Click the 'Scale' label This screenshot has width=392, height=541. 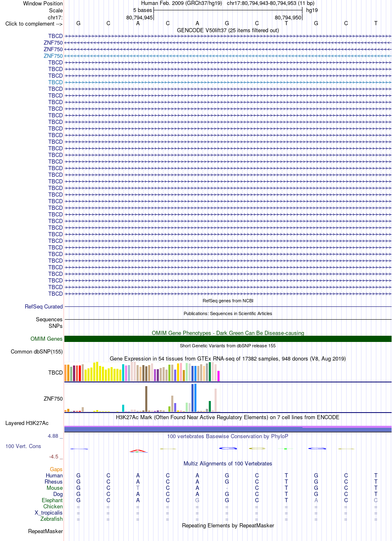(56, 10)
